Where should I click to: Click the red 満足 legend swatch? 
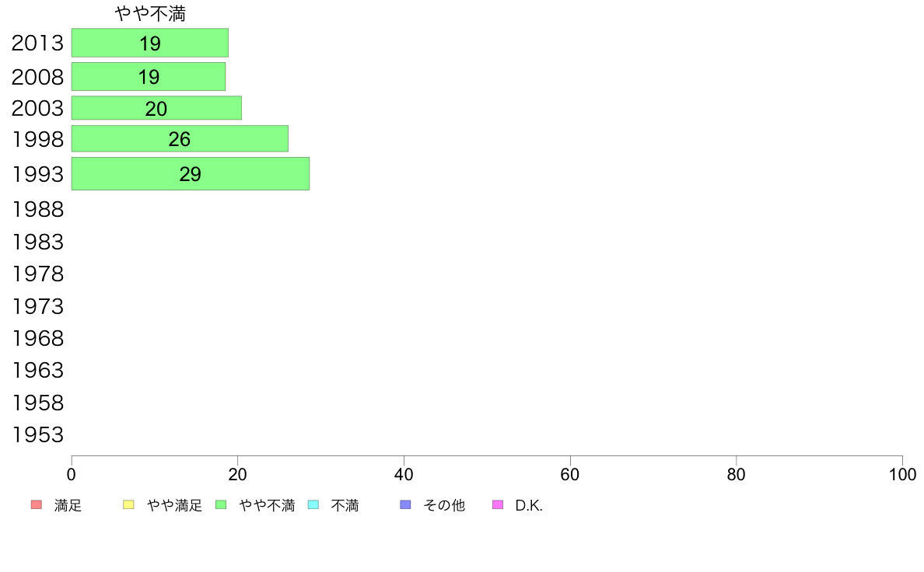pos(37,505)
